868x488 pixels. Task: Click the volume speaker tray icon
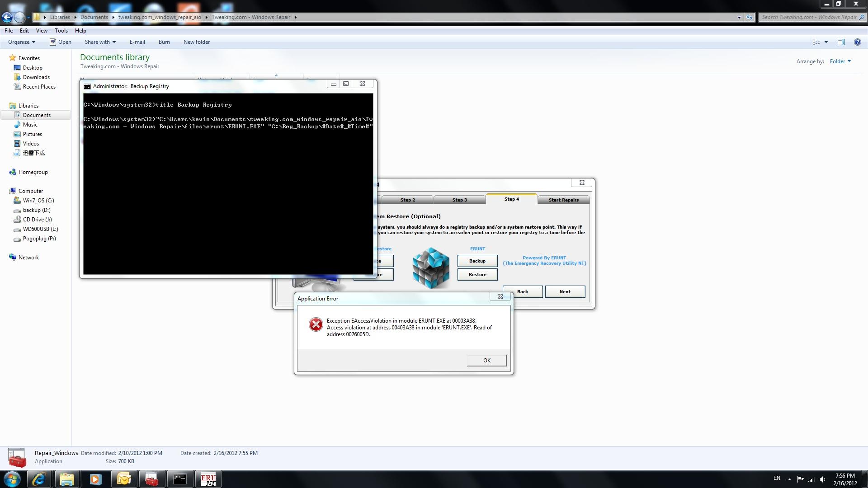(822, 479)
